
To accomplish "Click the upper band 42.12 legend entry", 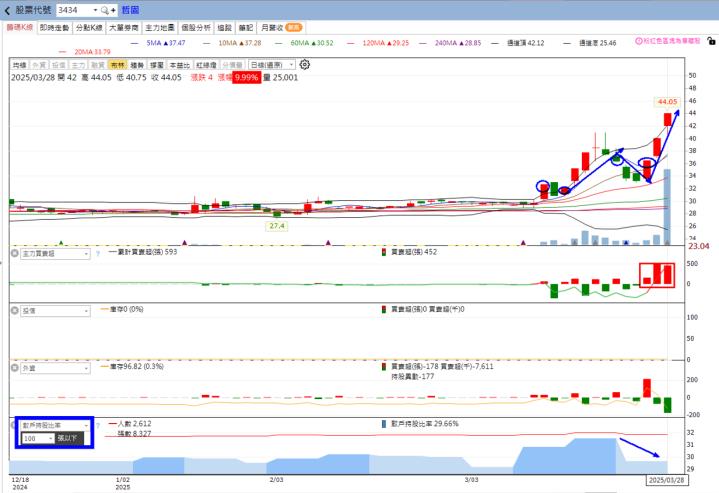I will (518, 43).
